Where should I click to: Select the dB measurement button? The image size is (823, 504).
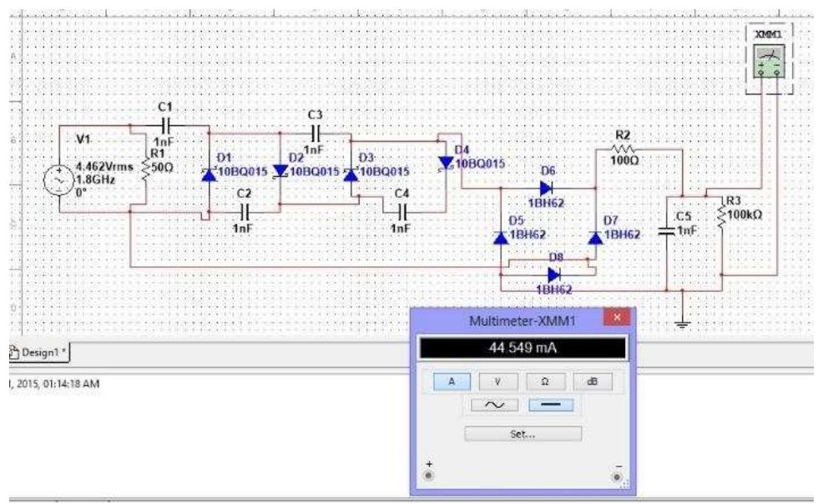click(x=593, y=381)
